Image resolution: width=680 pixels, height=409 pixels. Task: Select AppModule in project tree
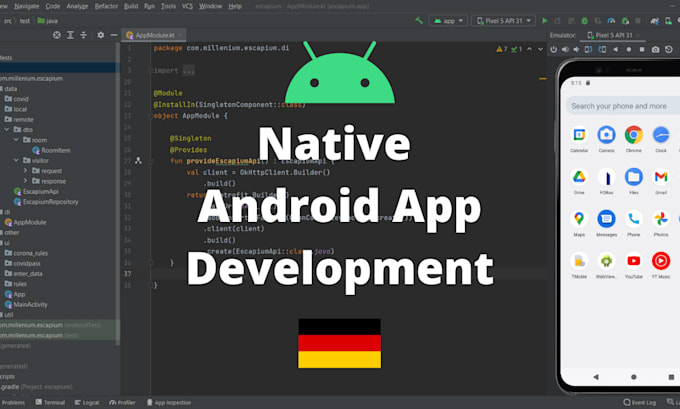(25, 222)
